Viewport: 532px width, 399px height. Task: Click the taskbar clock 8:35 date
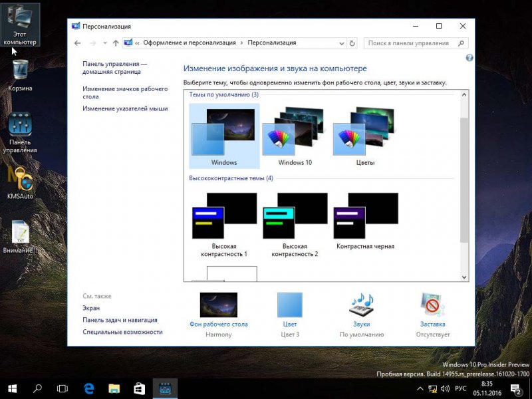coord(487,389)
